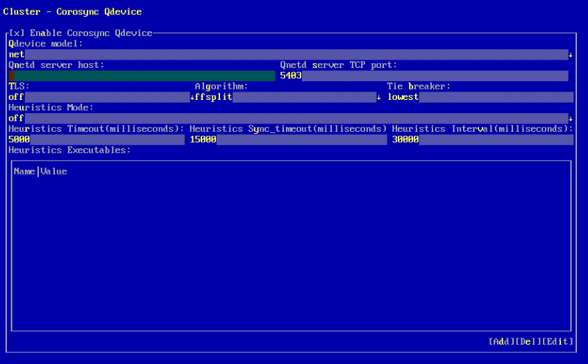Expand the TLS dropdown set to off
Screen dimensions: 588x364
coord(97,97)
